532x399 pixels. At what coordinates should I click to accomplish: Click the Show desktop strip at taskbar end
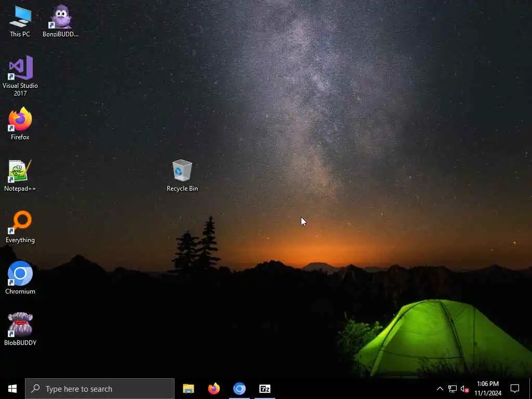pos(530,389)
